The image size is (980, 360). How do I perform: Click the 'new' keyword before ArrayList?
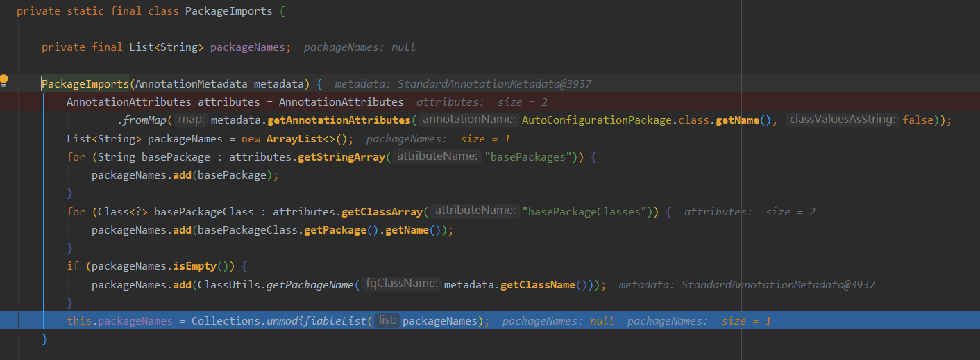click(x=251, y=138)
